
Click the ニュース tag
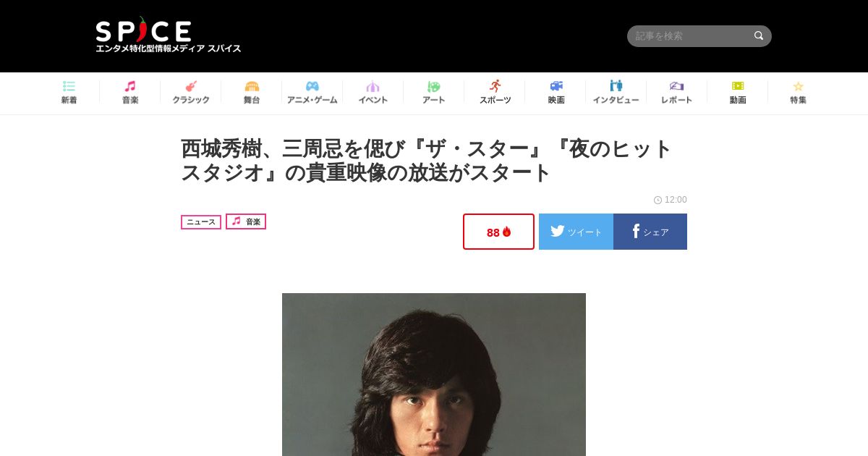201,222
